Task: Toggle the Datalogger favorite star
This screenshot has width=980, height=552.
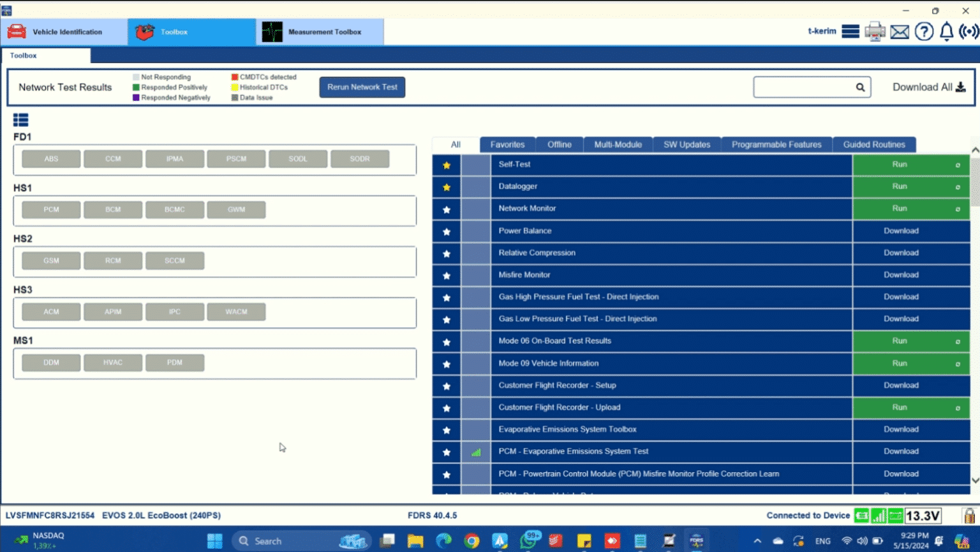Action: (446, 186)
